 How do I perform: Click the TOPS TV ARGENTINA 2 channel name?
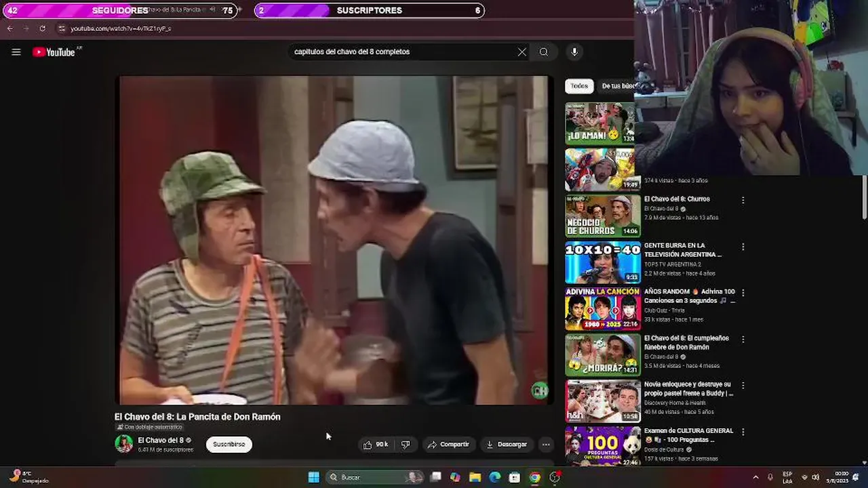coord(673,264)
